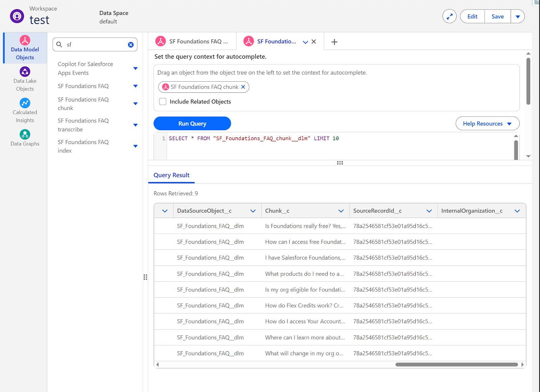Open Help Resources dropdown
The image size is (540, 392).
click(487, 123)
